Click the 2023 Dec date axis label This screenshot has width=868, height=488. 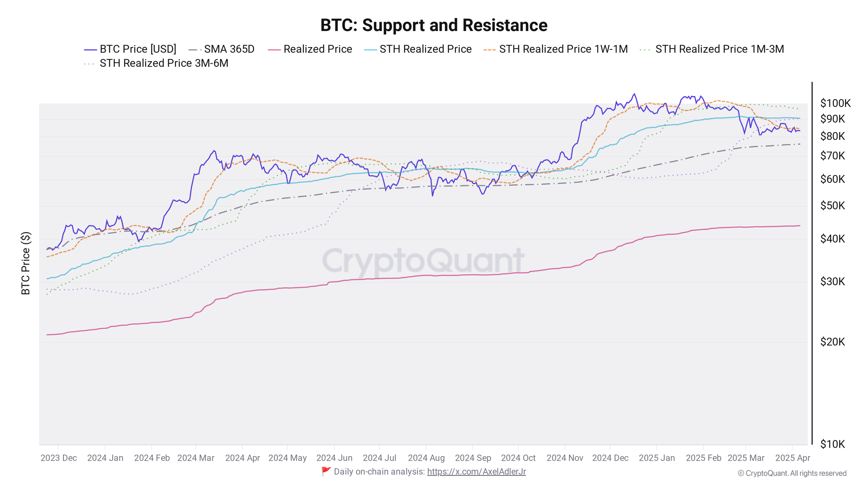(x=59, y=458)
